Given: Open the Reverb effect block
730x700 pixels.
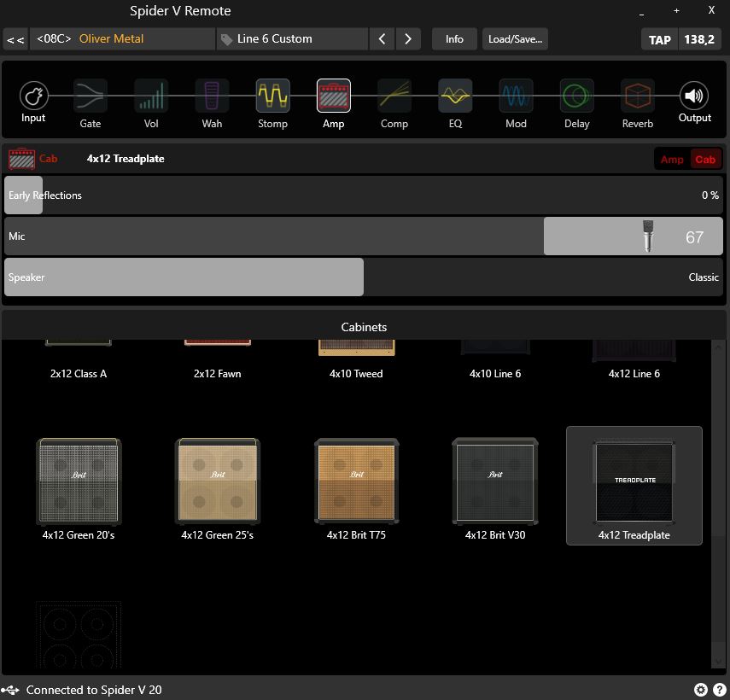Looking at the screenshot, I should click(638, 96).
